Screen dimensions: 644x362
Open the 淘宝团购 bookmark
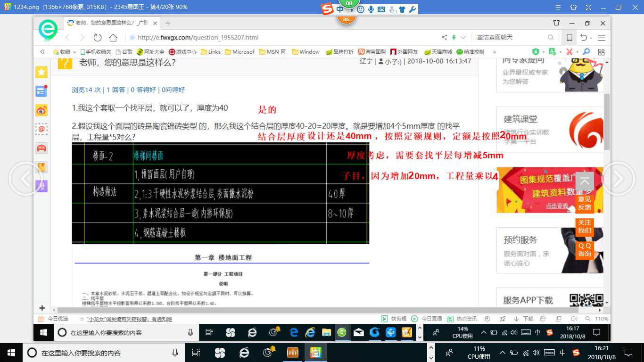point(372,52)
